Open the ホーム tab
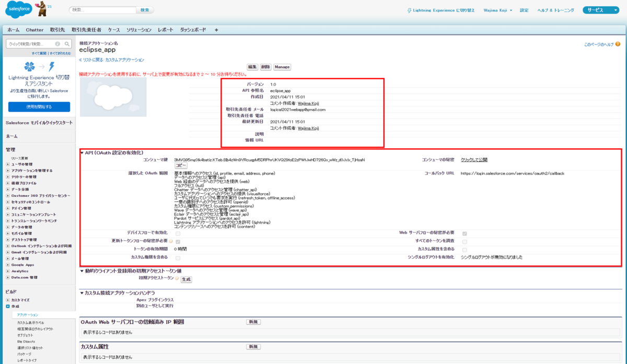The height and width of the screenshot is (364, 627). (x=14, y=30)
